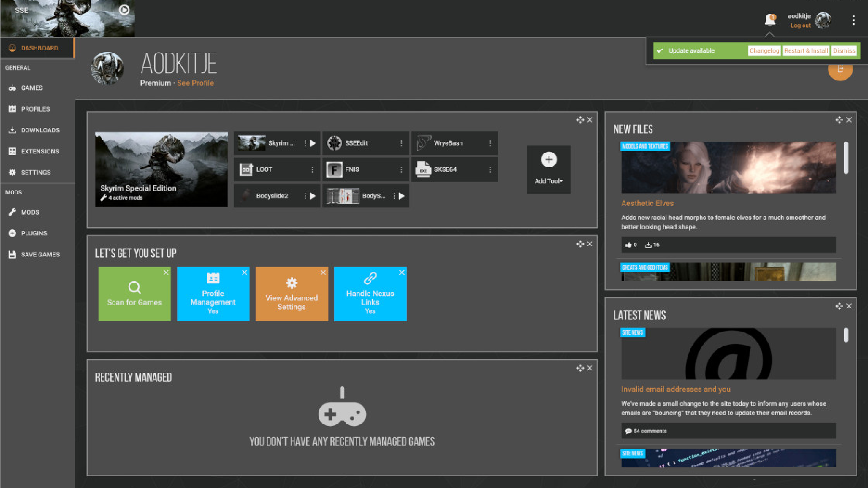
Task: Open the Aesthetic Elves preview image
Action: (728, 168)
